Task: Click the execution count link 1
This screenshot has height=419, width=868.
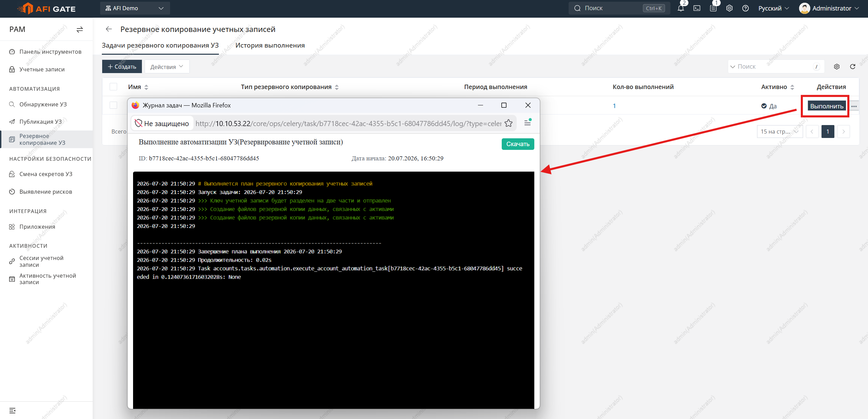Action: click(x=614, y=106)
